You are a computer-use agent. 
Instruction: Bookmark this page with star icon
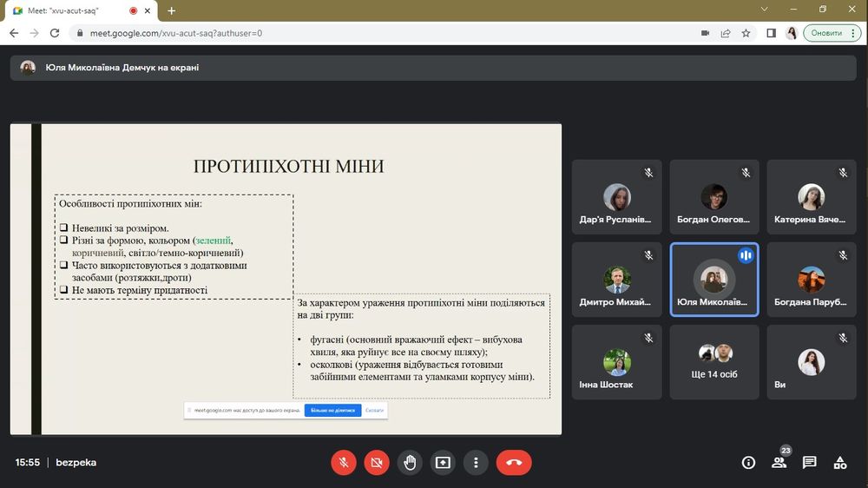coord(746,33)
